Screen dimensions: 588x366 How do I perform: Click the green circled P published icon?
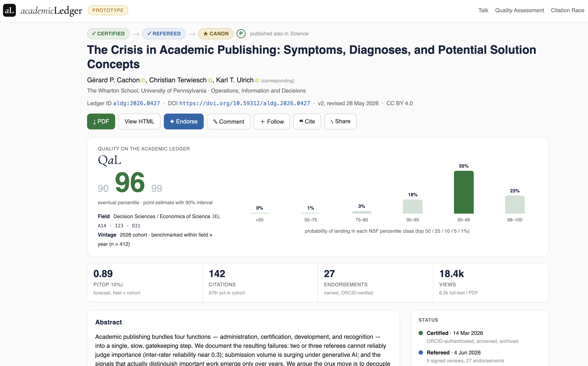241,34
